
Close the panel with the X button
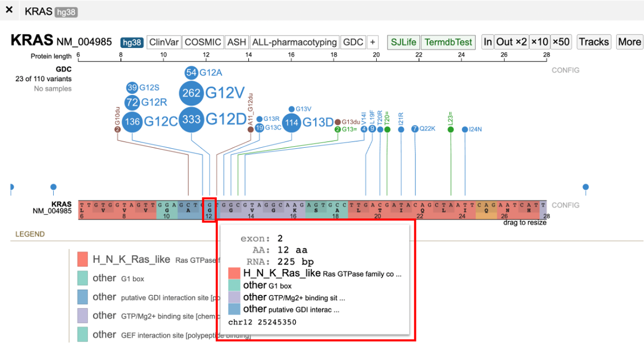coord(9,10)
